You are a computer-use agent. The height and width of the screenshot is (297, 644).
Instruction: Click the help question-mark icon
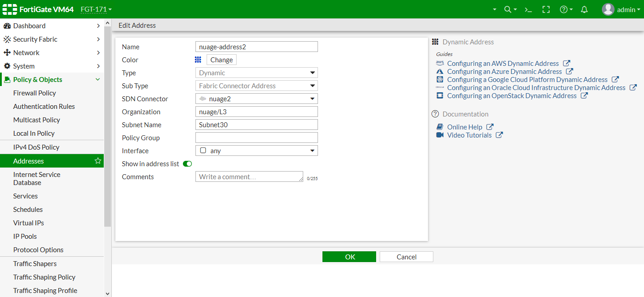(564, 9)
